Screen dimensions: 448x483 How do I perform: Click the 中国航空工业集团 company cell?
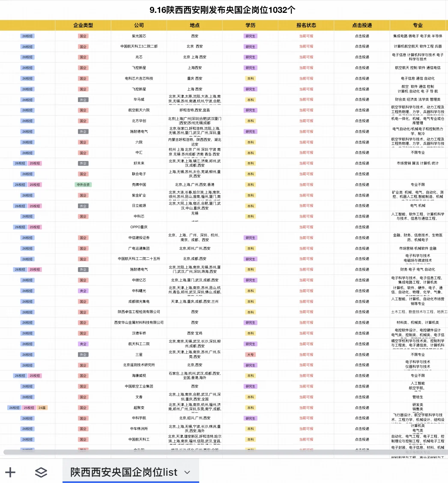coord(139,386)
